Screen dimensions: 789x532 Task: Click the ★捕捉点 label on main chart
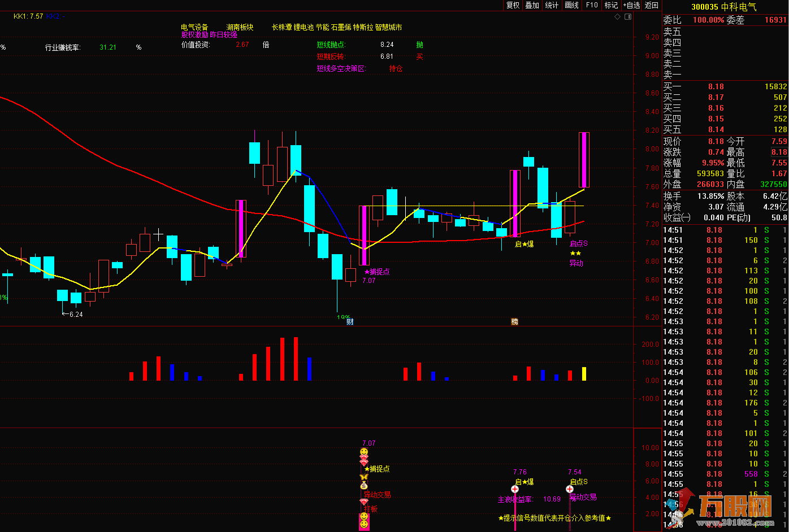[x=377, y=272]
